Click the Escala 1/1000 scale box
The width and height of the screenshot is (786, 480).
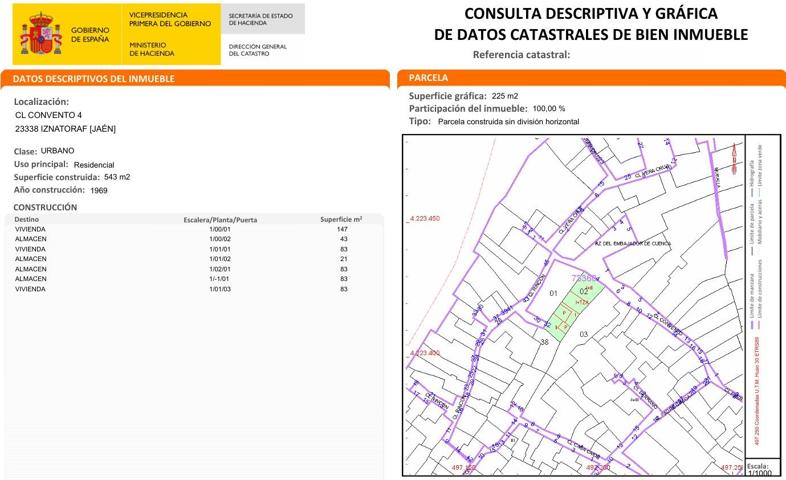tap(759, 469)
